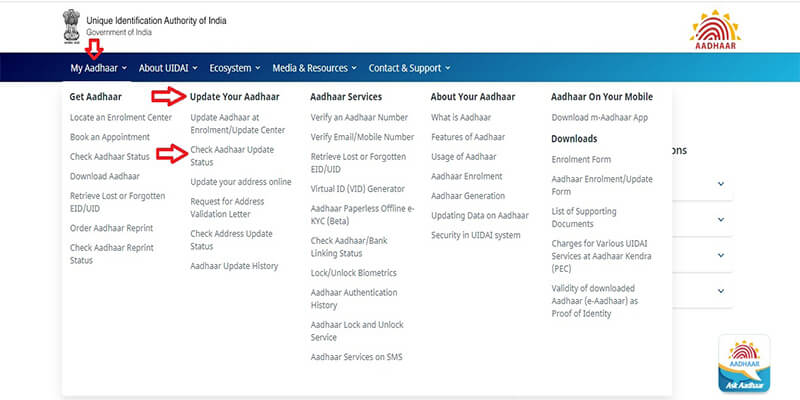The height and width of the screenshot is (400, 800).
Task: Click Locate an Enrolment Center link
Action: point(121,117)
